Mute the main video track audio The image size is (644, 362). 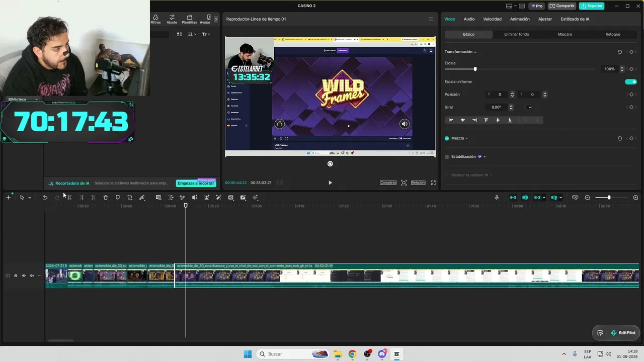[x=32, y=276]
